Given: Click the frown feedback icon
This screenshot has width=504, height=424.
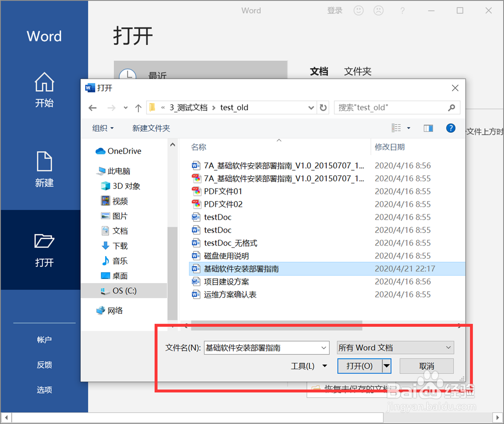Looking at the screenshot, I should pyautogui.click(x=378, y=10).
